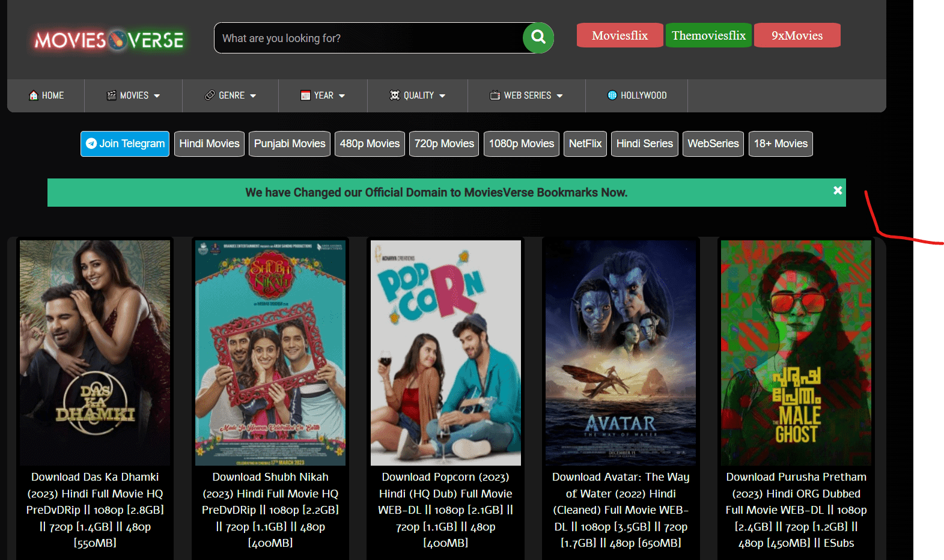Click the 9xMovies red button

797,35
